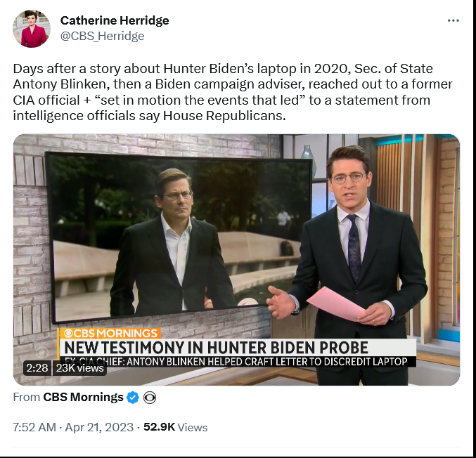
Task: Click the Blinken lower-third subtitle in video
Action: [x=237, y=362]
